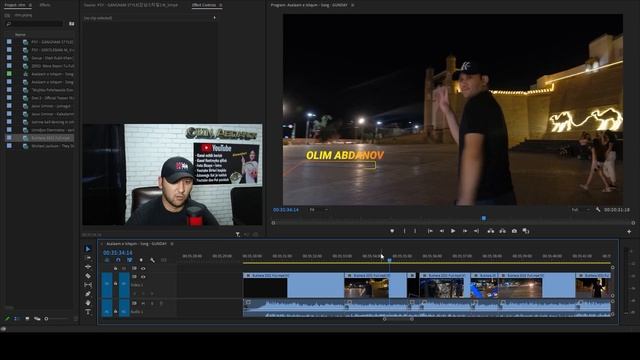Open Button Editor plus icon
Viewport: 640px width, 360px height.
click(629, 231)
